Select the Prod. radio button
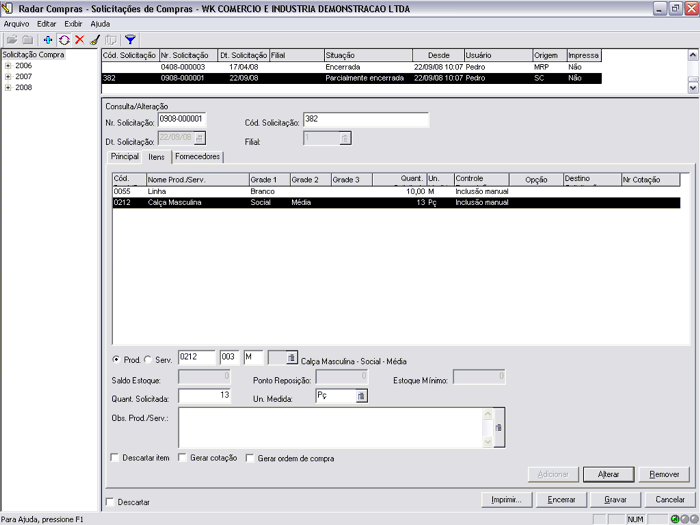The height and width of the screenshot is (525, 700). tap(116, 358)
